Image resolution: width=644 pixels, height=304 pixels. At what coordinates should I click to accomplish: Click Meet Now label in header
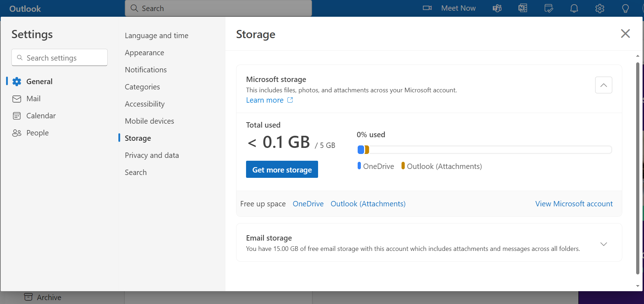click(458, 8)
